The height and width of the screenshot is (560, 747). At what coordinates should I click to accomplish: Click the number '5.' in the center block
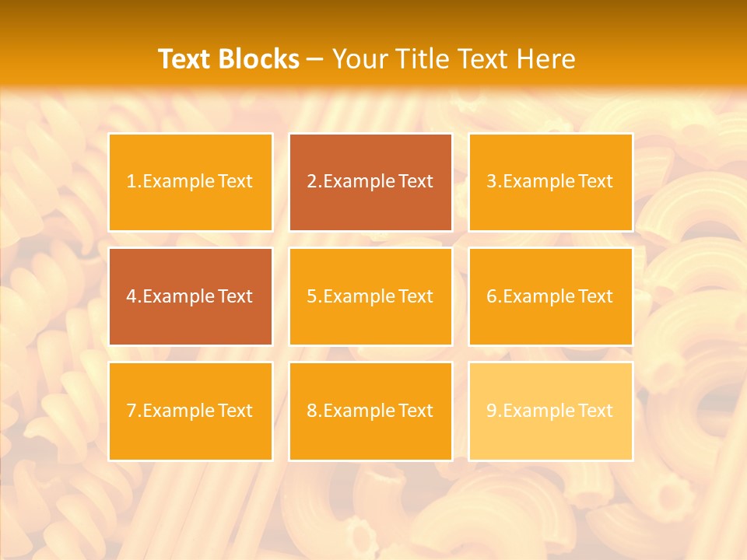pos(314,296)
